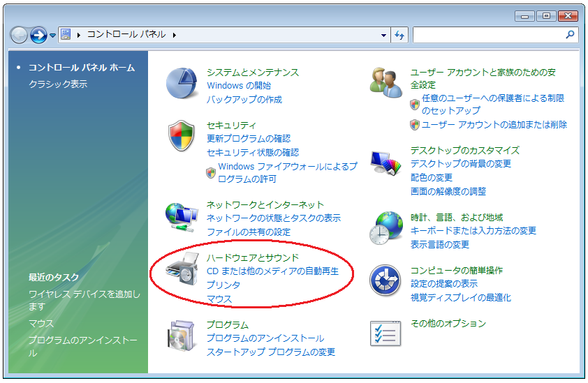Expand the address bar history dropdown arrow

click(x=384, y=34)
